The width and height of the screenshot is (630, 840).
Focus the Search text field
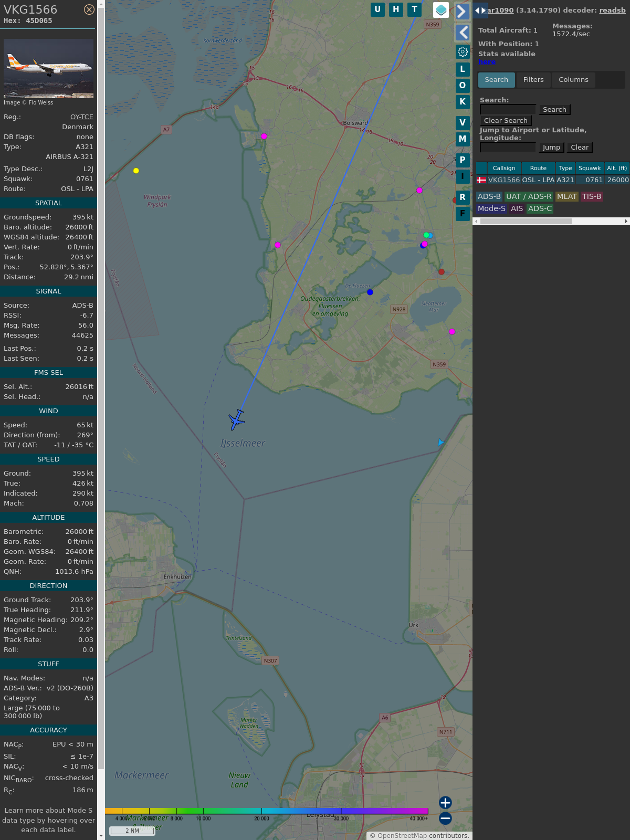click(x=508, y=109)
